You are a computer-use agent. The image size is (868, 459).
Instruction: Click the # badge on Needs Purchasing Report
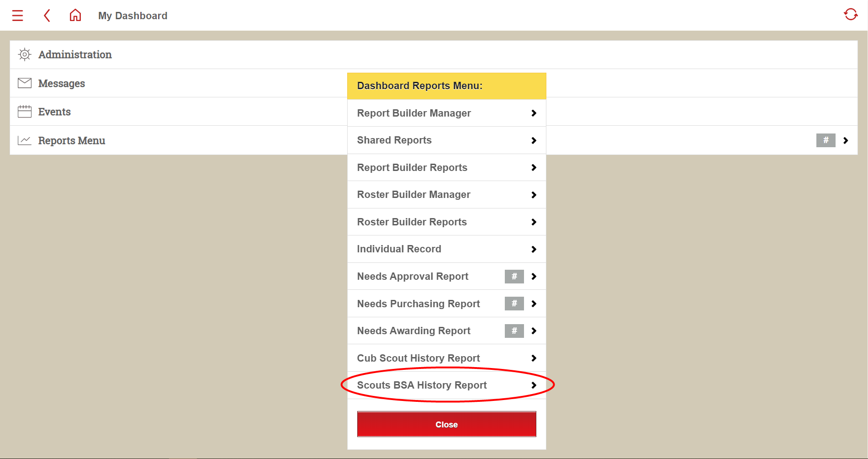514,304
